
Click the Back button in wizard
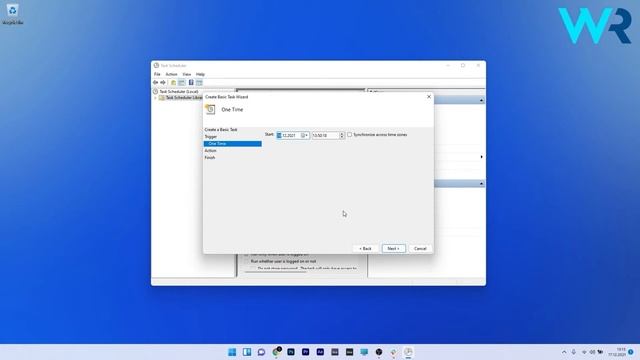click(365, 249)
